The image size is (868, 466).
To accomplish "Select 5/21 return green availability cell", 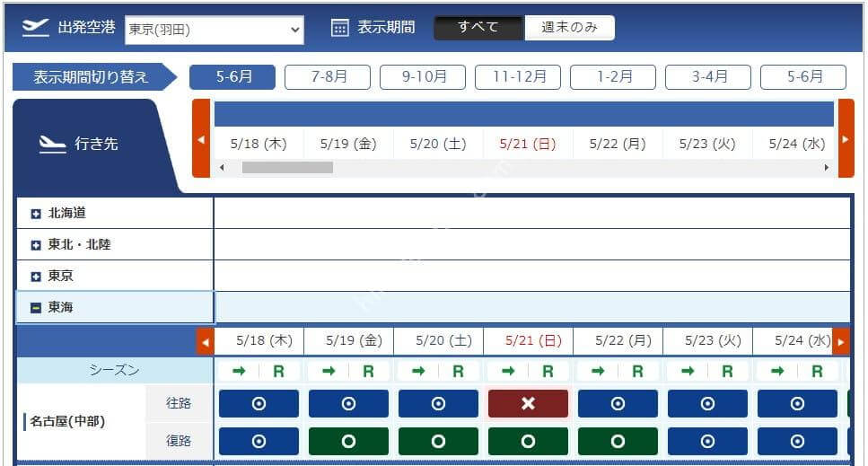I will point(528,441).
